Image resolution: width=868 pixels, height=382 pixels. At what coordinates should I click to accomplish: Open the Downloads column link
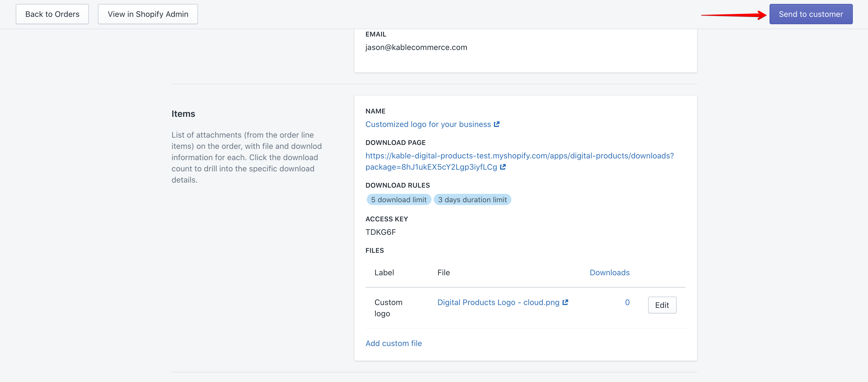pos(609,272)
